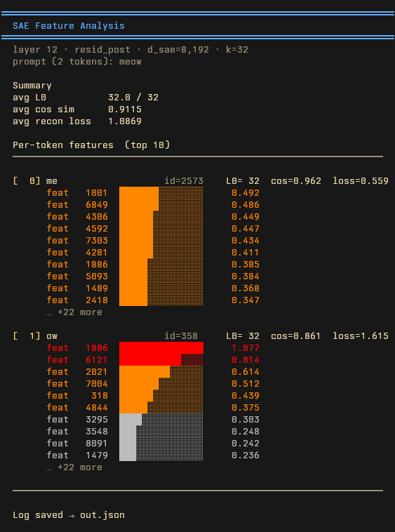This screenshot has width=395, height=532.
Task: Click the "prompt (2 tokens): meow" line
Action: tap(77, 62)
